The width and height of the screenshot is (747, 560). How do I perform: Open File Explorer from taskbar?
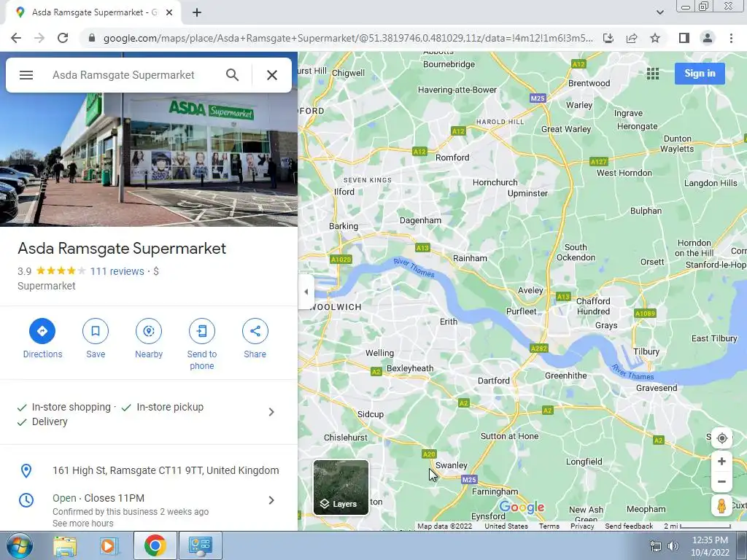pos(65,546)
